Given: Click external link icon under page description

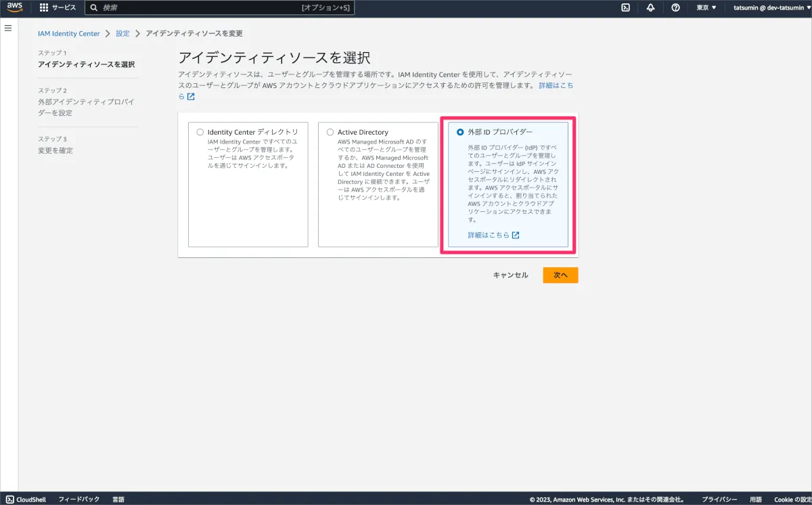Looking at the screenshot, I should click(191, 97).
